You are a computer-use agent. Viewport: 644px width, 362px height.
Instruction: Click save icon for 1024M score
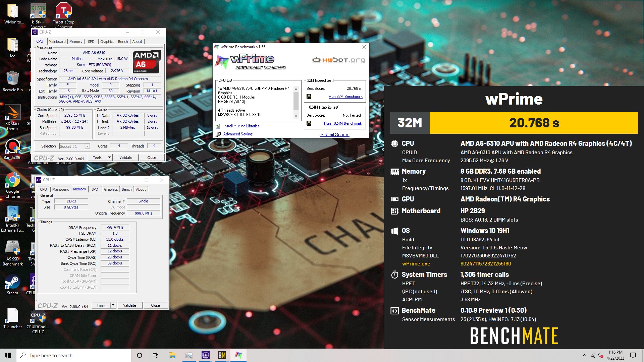(309, 123)
